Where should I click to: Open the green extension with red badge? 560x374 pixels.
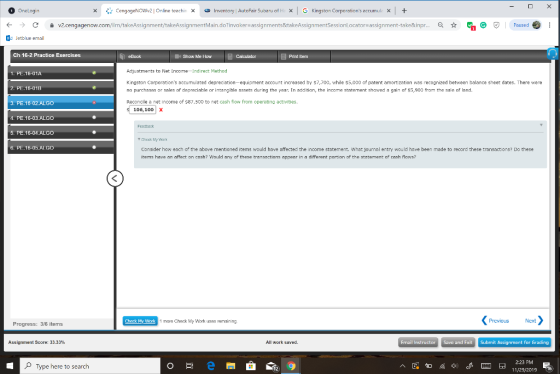click(471, 25)
